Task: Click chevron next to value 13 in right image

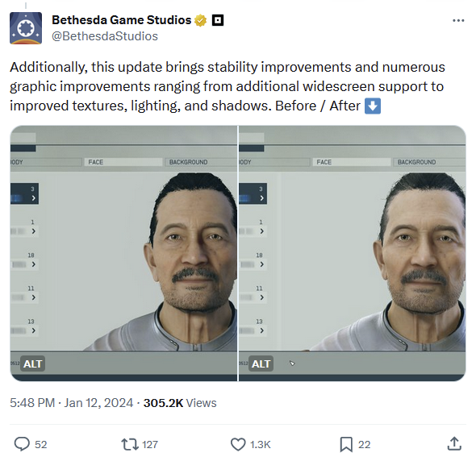Action: [261, 330]
